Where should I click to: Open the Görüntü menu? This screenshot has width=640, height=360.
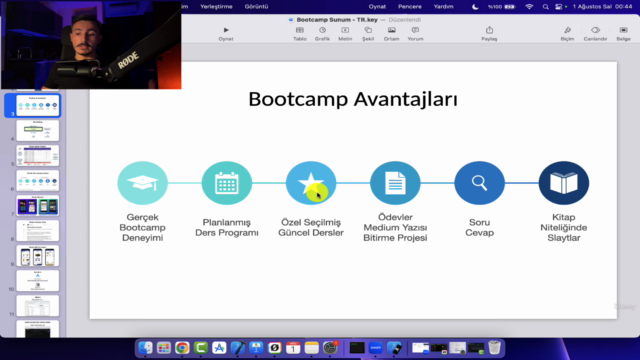pyautogui.click(x=256, y=7)
